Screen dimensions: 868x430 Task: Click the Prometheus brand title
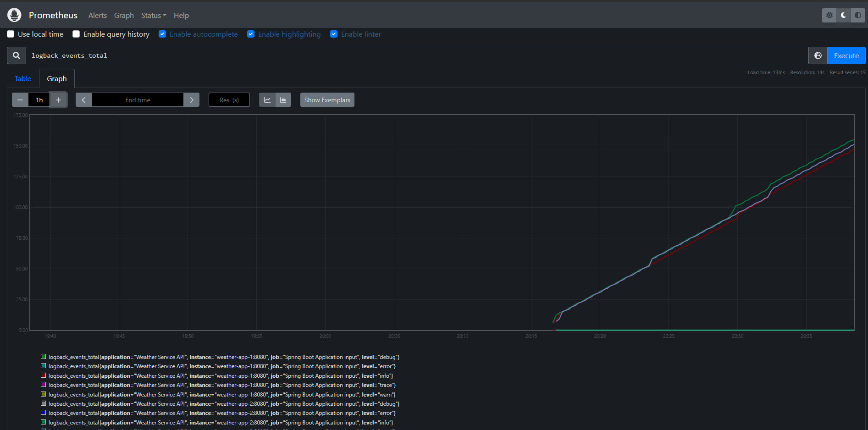point(53,15)
